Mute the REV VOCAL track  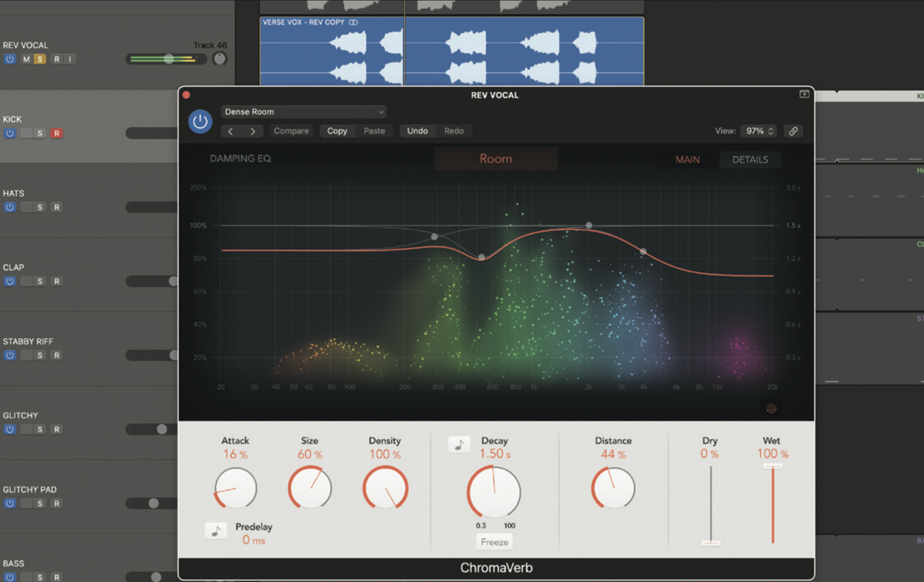[x=25, y=58]
